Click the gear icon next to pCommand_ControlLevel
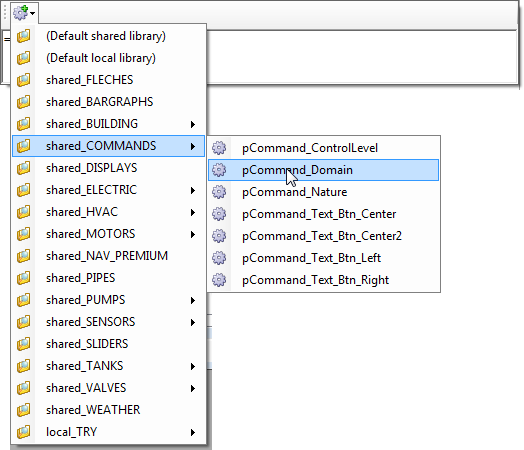This screenshot has height=450, width=524. [219, 148]
